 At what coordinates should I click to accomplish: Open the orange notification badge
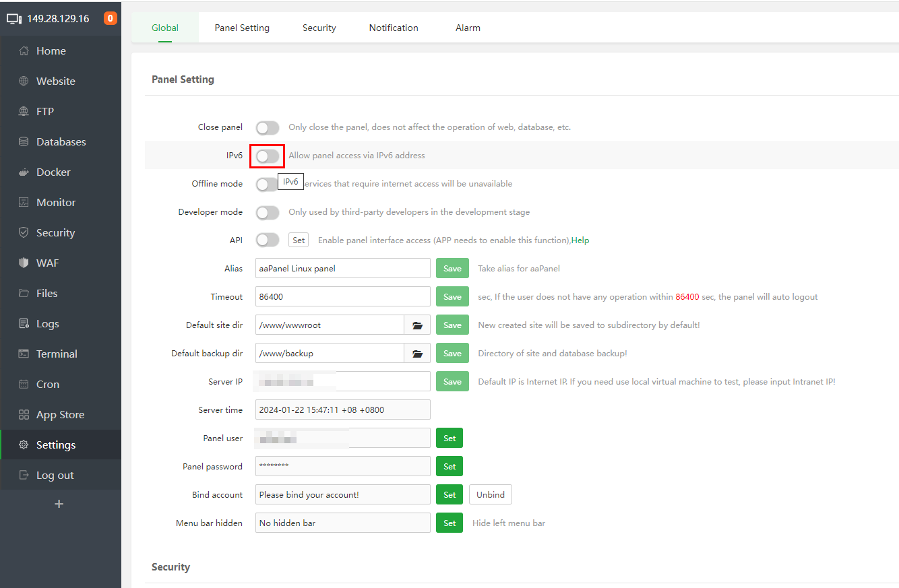(111, 19)
